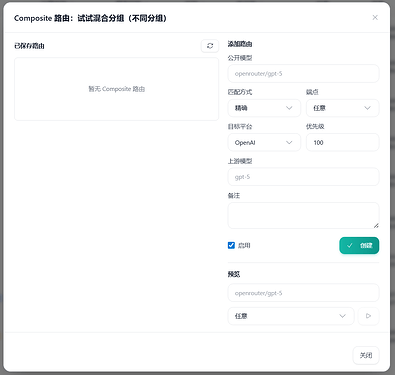
Task: Expand the preview endpoint dropdown 任意
Action: [291, 316]
